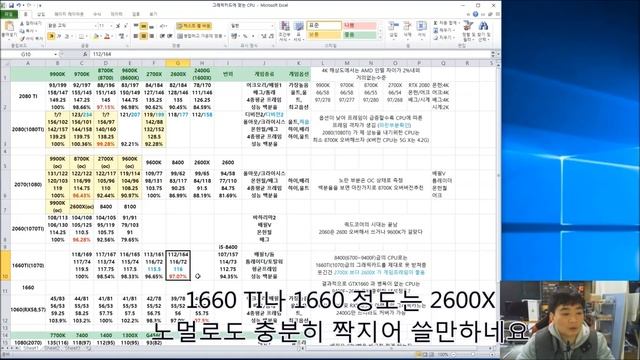Open the font size dropdown

tap(111, 26)
